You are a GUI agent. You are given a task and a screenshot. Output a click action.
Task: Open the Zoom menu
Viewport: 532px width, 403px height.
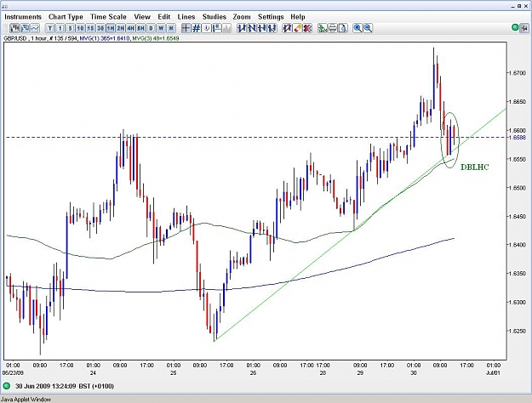click(242, 17)
